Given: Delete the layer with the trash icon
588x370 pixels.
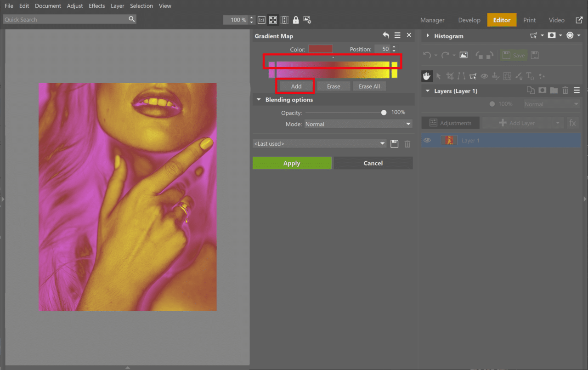Looking at the screenshot, I should [565, 90].
